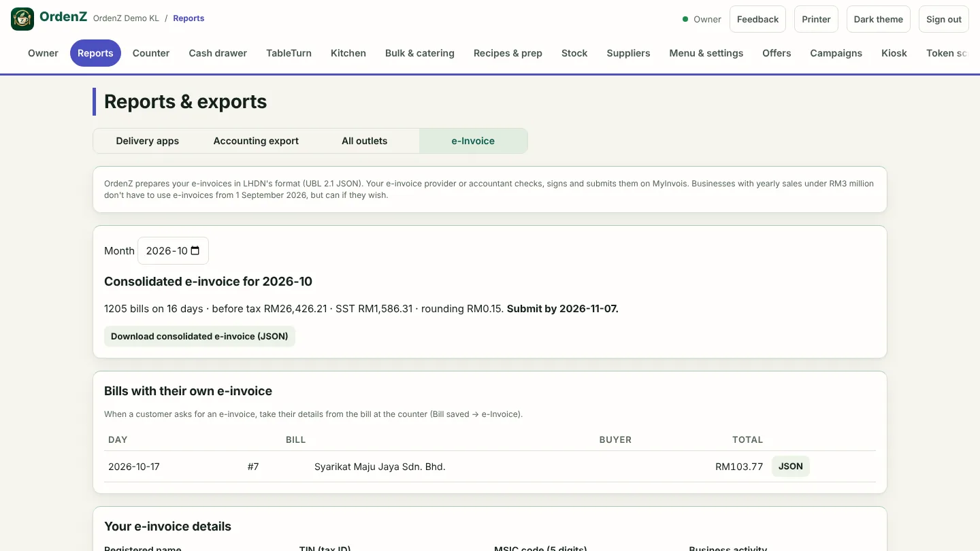Open the Printer button

click(x=816, y=19)
